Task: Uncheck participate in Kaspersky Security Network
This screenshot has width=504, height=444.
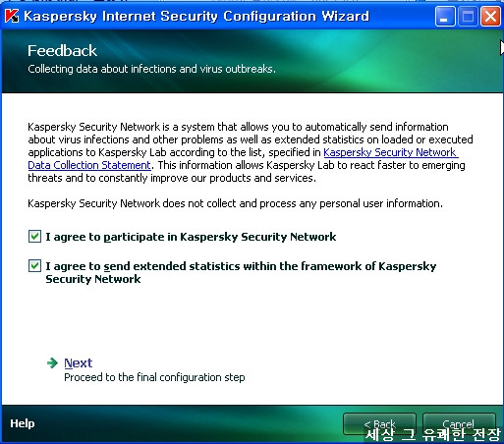Action: [34, 237]
